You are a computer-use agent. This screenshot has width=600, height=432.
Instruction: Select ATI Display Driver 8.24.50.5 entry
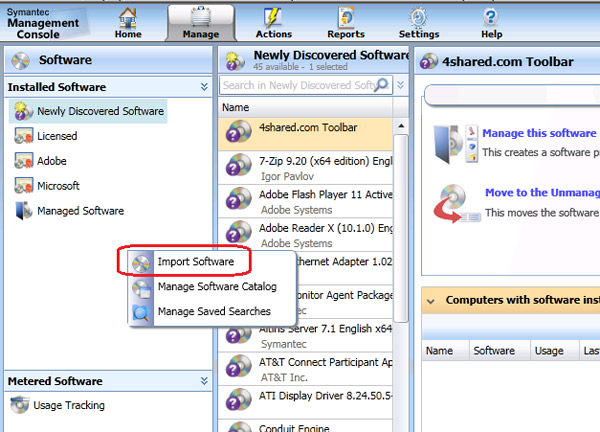tap(305, 403)
